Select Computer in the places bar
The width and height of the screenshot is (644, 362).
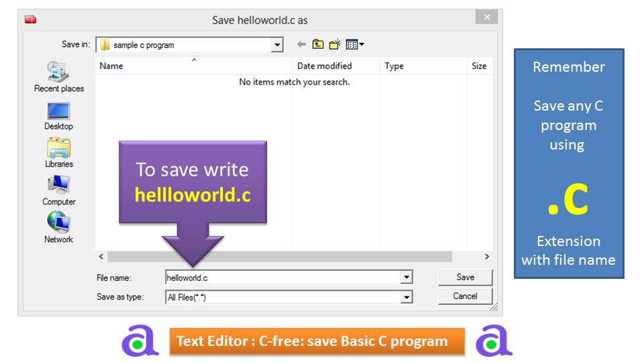coord(59,190)
